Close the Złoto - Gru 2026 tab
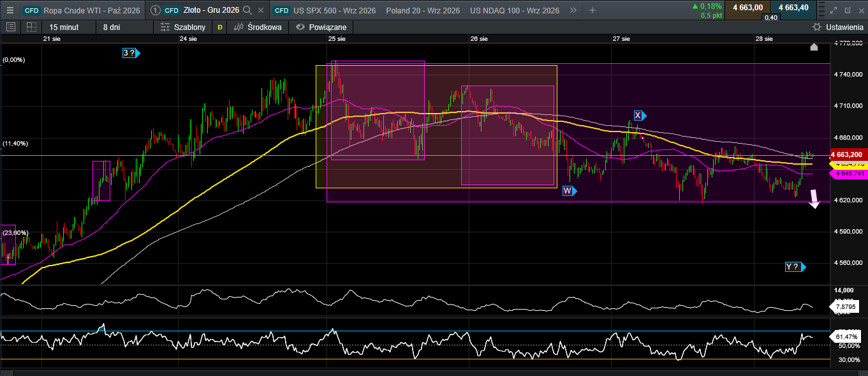This screenshot has width=868, height=376. click(x=262, y=10)
